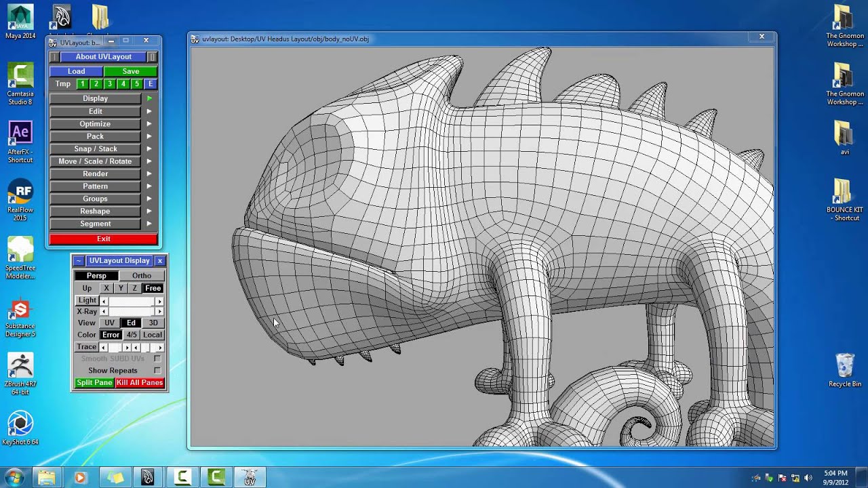Open media player taskbar icon

(79, 478)
